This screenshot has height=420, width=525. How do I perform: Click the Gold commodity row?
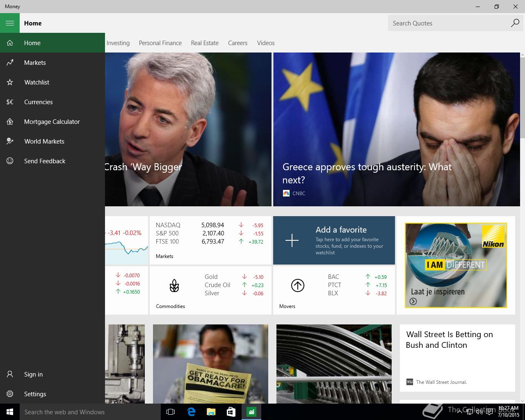234,276
